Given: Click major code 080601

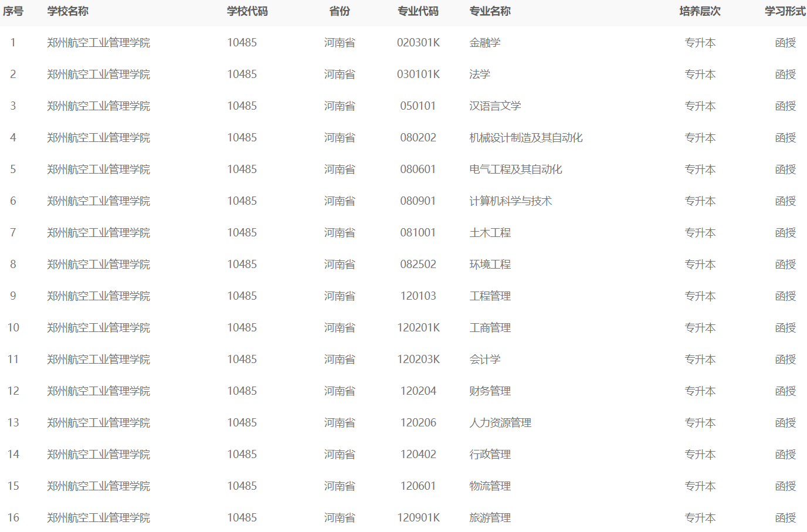Looking at the screenshot, I should (x=418, y=170).
